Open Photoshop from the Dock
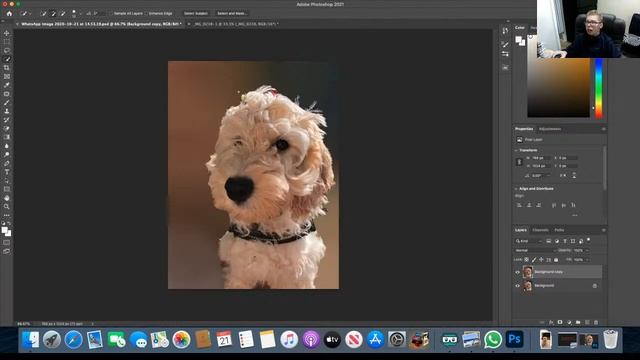 click(x=514, y=340)
